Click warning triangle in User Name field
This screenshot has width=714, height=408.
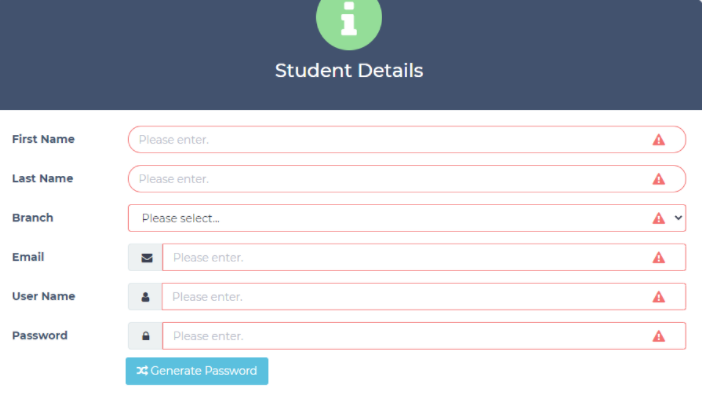tap(658, 297)
